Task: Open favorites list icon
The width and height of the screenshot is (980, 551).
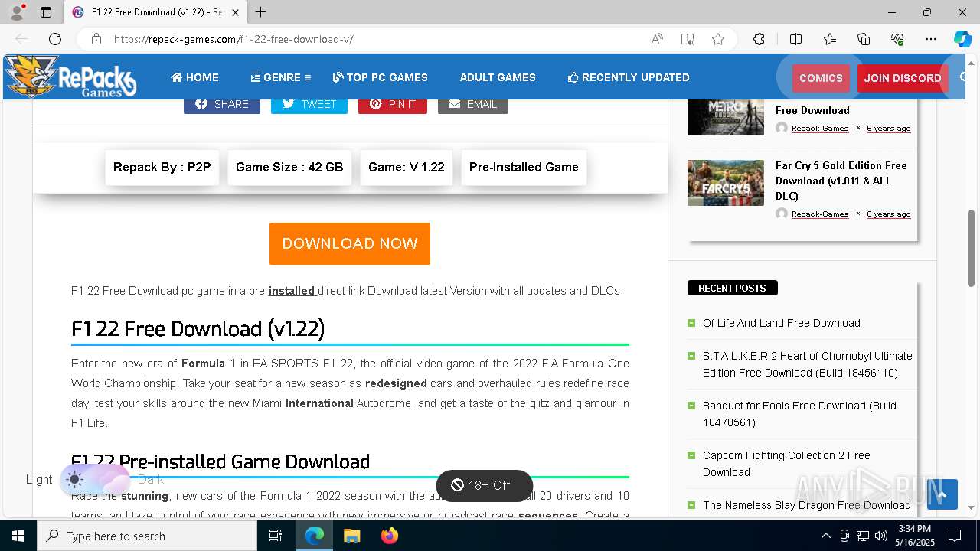Action: click(830, 39)
